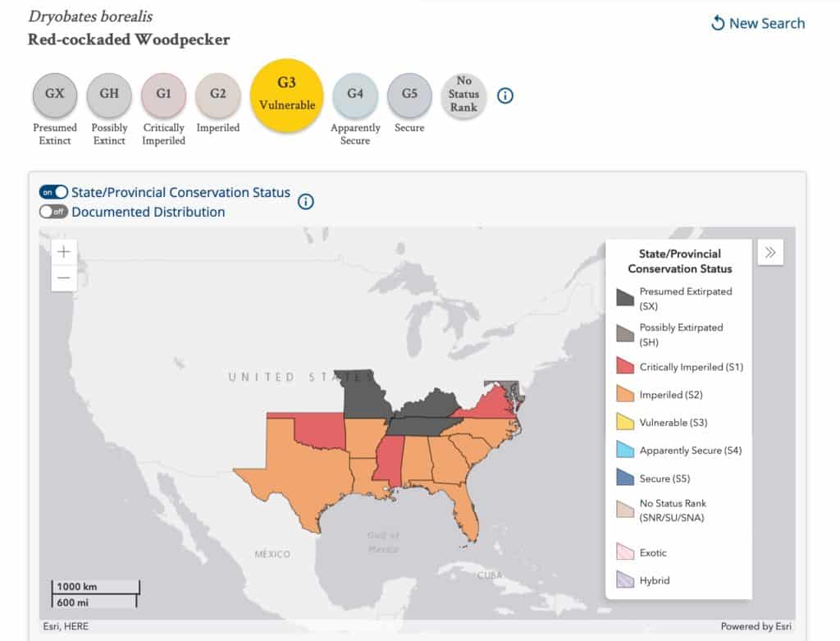
Task: Select the G1 Critically Imperiled rank circle
Action: coord(163,95)
